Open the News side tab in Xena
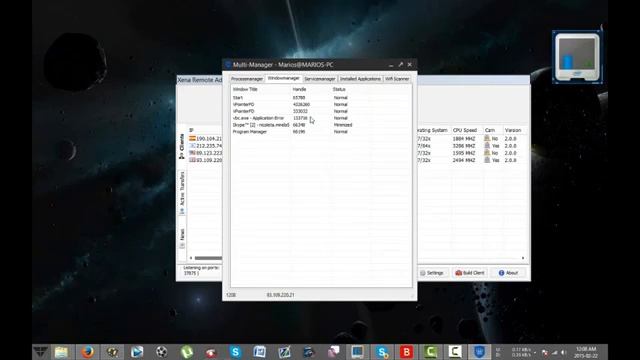The image size is (640, 360). click(x=182, y=238)
